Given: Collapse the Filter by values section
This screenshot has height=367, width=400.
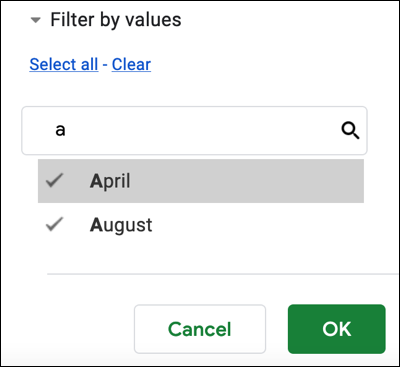Looking at the screenshot, I should coord(35,20).
